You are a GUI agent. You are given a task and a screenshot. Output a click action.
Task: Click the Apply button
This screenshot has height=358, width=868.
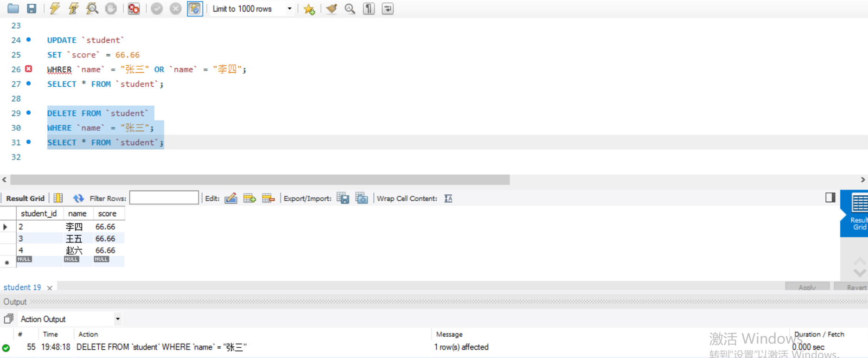tap(807, 287)
